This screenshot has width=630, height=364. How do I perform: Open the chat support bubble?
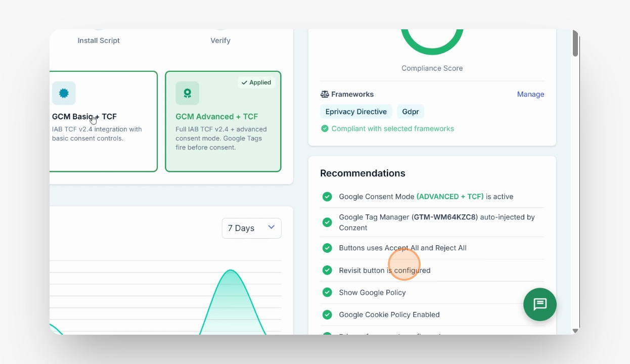[540, 304]
